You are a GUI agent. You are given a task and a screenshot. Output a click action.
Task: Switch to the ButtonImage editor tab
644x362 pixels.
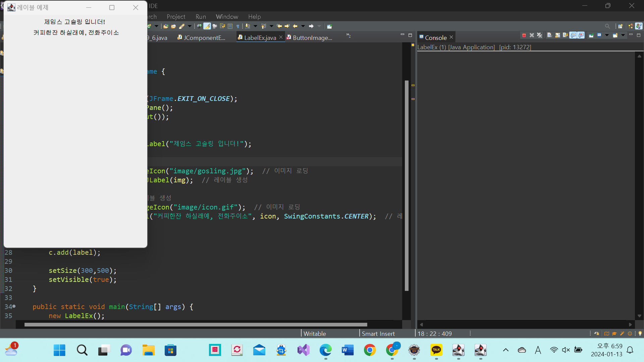point(312,38)
